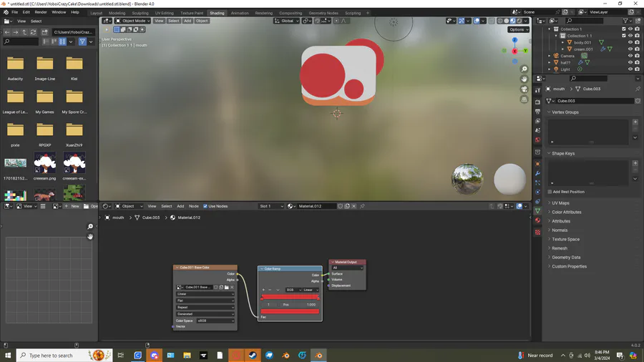
Task: Disable hat?? in renders via camera icon
Action: (x=637, y=62)
